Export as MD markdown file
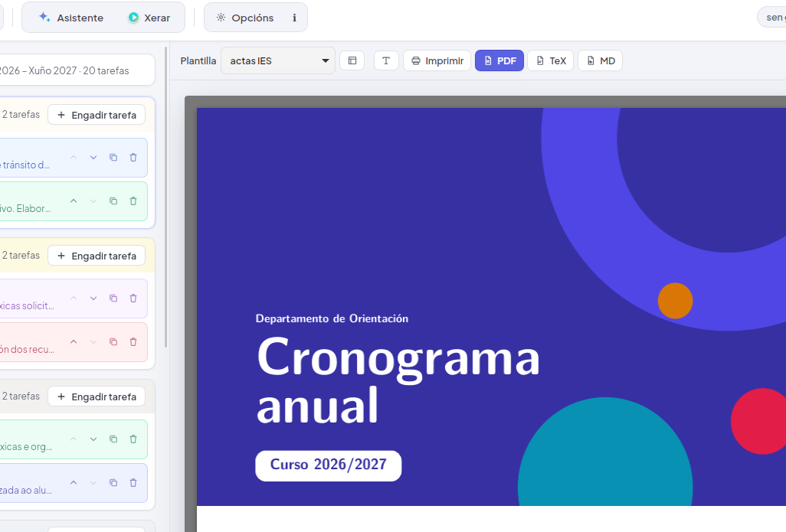The height and width of the screenshot is (532, 786). (x=600, y=60)
